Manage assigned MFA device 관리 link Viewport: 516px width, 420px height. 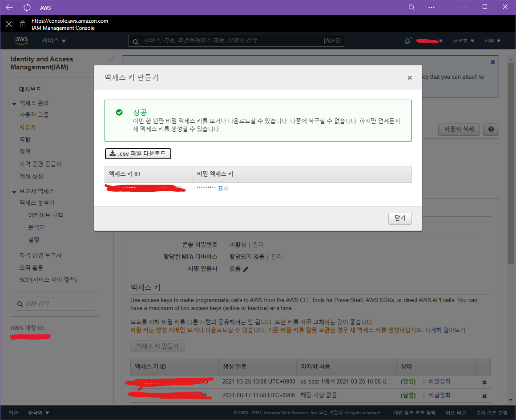276,257
